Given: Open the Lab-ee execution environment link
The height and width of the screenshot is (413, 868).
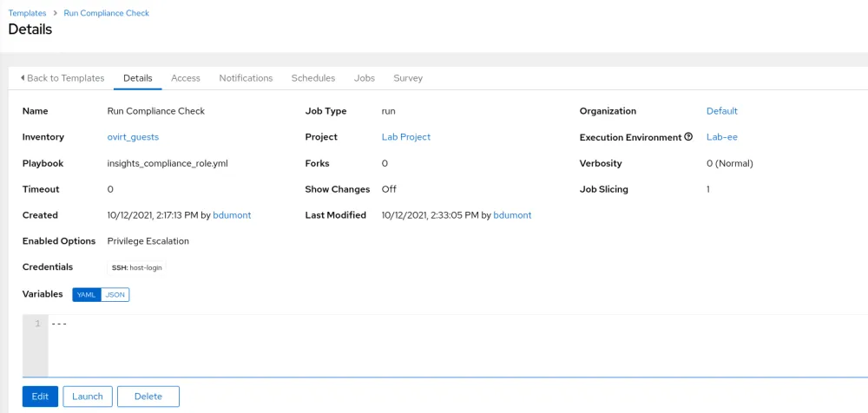Looking at the screenshot, I should point(721,137).
